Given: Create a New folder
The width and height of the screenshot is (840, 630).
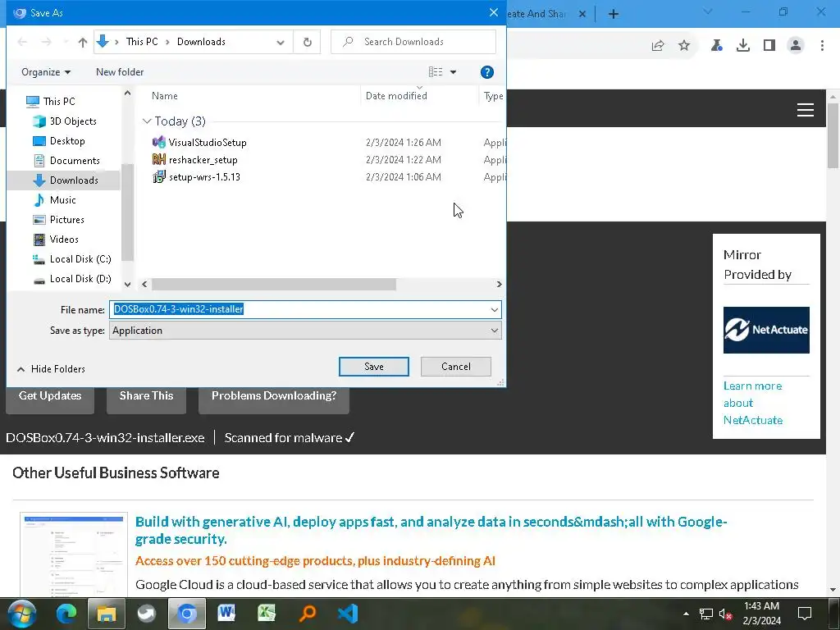Looking at the screenshot, I should click(120, 72).
